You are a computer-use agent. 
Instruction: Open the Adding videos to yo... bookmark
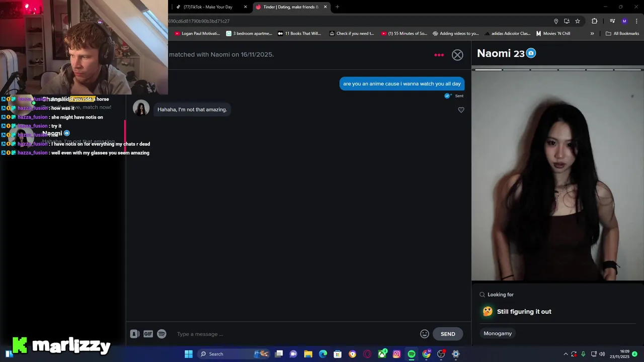click(456, 34)
